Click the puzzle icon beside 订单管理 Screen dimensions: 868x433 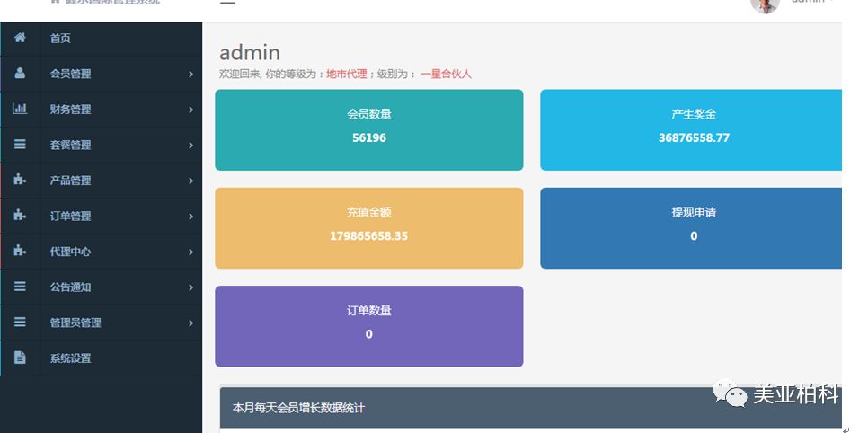pos(20,215)
